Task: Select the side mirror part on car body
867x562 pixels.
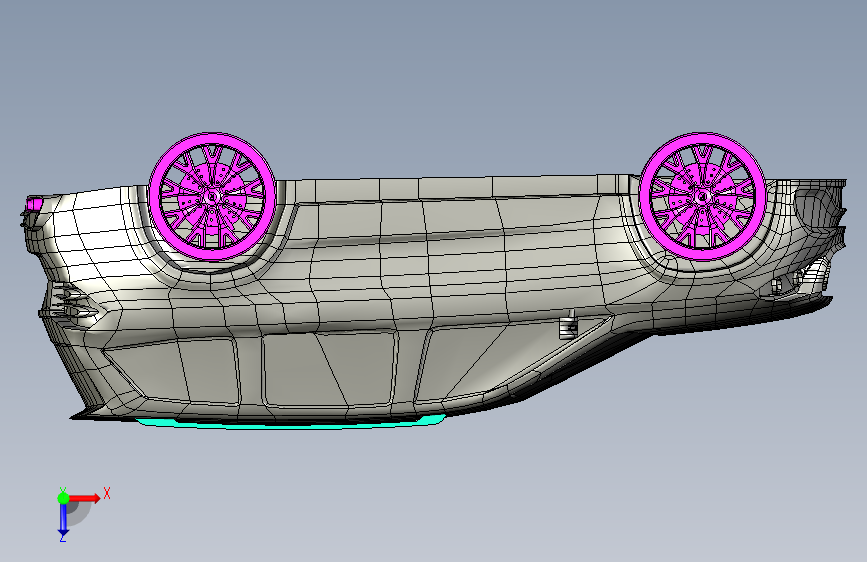Action: pyautogui.click(x=568, y=325)
